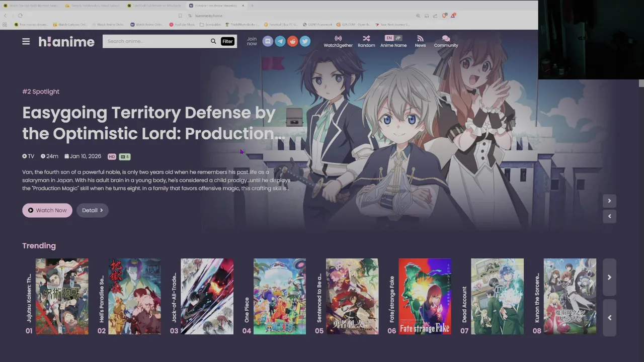Go to previous spotlight slide
The height and width of the screenshot is (362, 644).
point(609,216)
